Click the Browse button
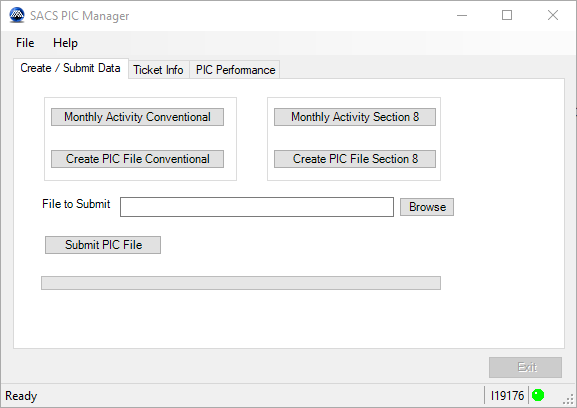The width and height of the screenshot is (577, 408). (x=427, y=207)
